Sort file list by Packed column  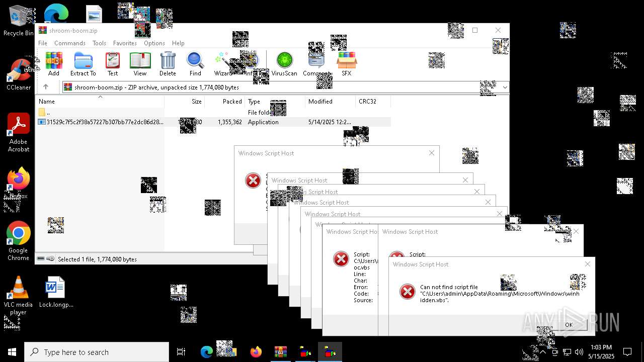click(224, 102)
